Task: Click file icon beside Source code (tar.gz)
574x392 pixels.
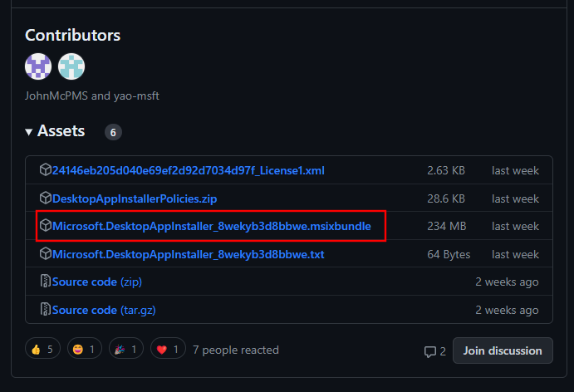Action: tap(45, 310)
